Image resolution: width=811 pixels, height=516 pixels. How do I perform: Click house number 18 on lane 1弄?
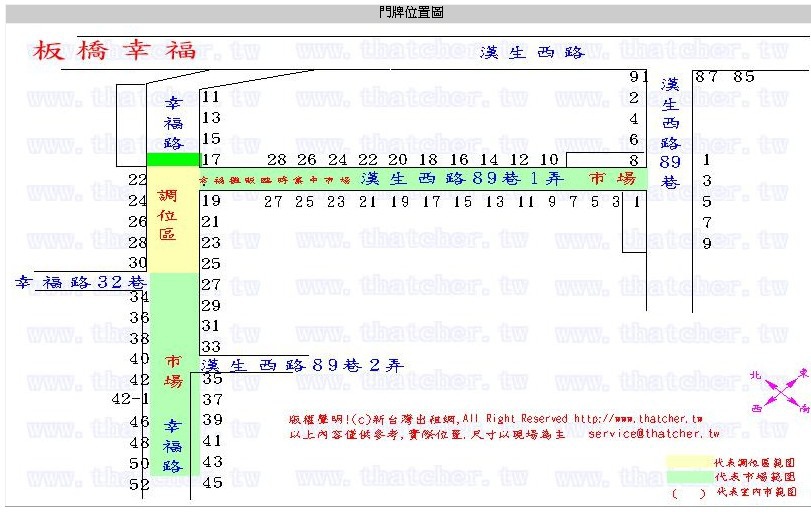pos(428,160)
